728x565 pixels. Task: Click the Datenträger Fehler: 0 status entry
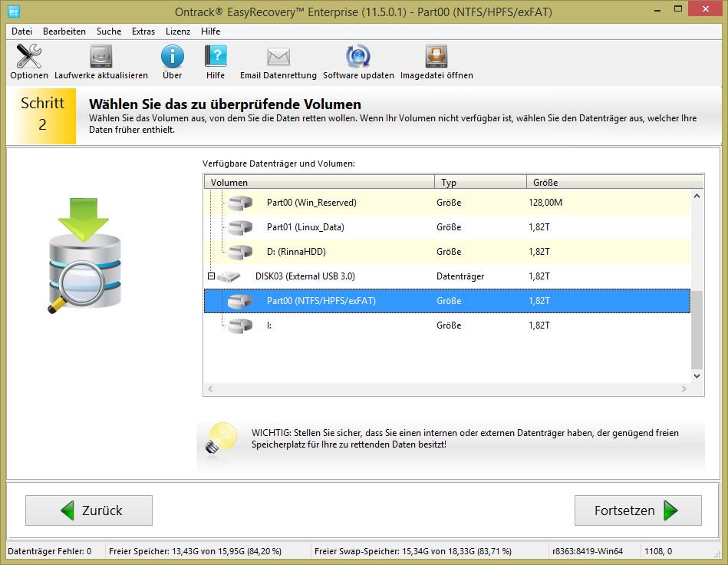click(x=50, y=551)
